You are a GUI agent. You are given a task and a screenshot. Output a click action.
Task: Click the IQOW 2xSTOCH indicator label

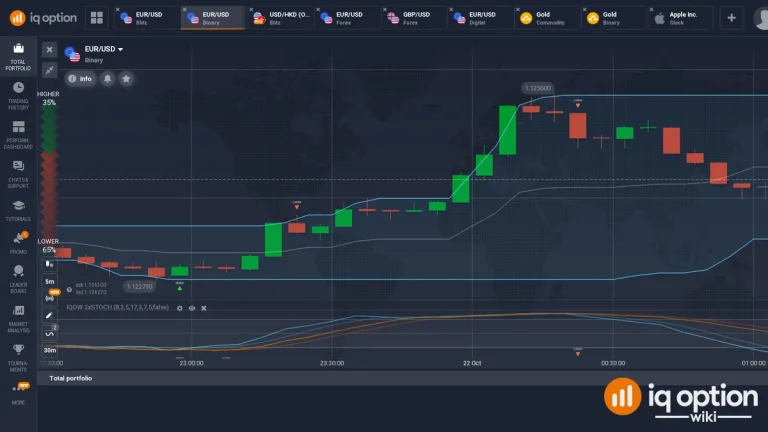118,308
